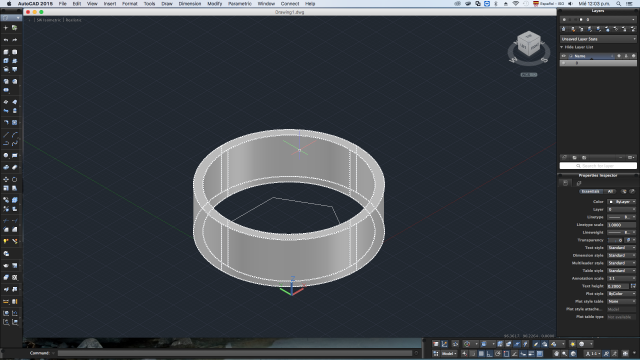Click the Wi-Fi icon in the macOS menu bar

516,4
